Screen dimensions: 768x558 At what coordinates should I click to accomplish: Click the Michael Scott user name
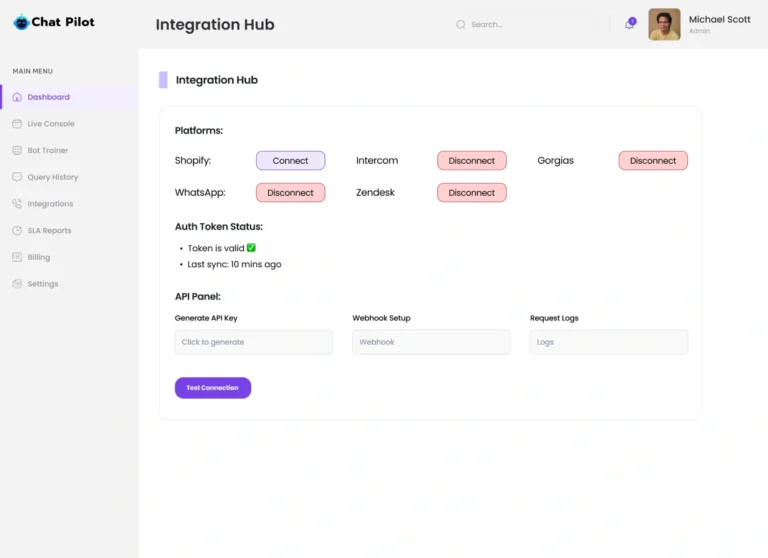tap(720, 20)
